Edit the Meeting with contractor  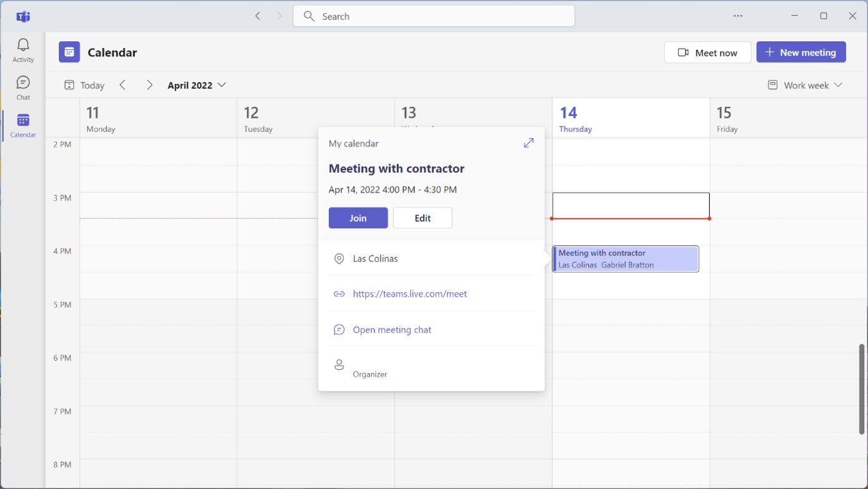coord(422,218)
